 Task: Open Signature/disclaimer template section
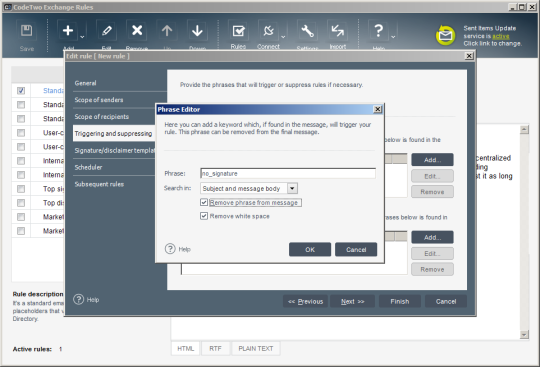pos(114,150)
